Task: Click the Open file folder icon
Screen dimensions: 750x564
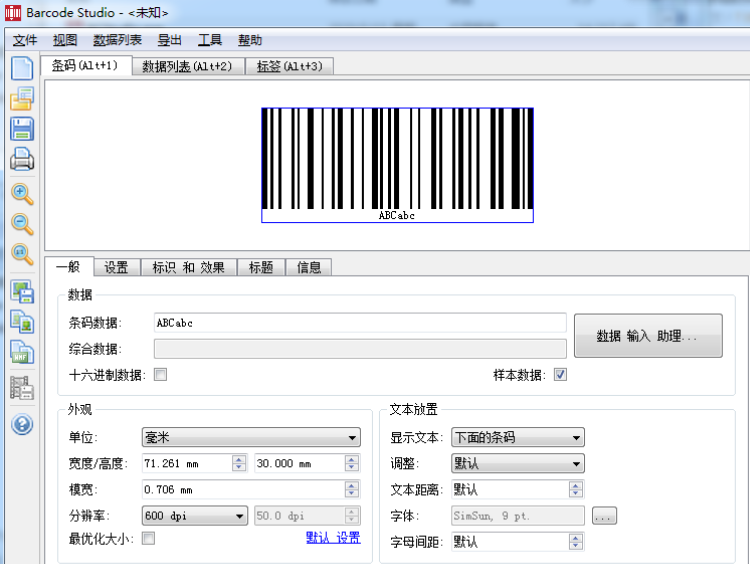Action: point(21,99)
